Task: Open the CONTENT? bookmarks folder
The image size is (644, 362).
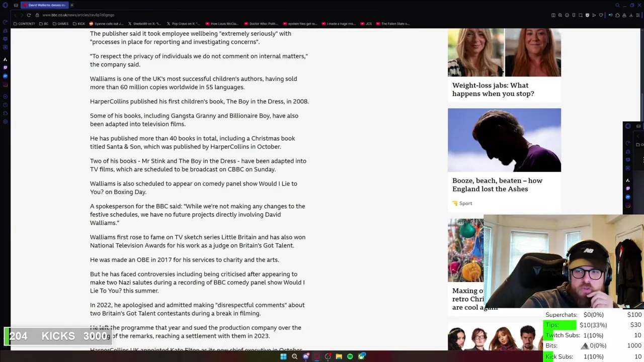Action: 24,24
